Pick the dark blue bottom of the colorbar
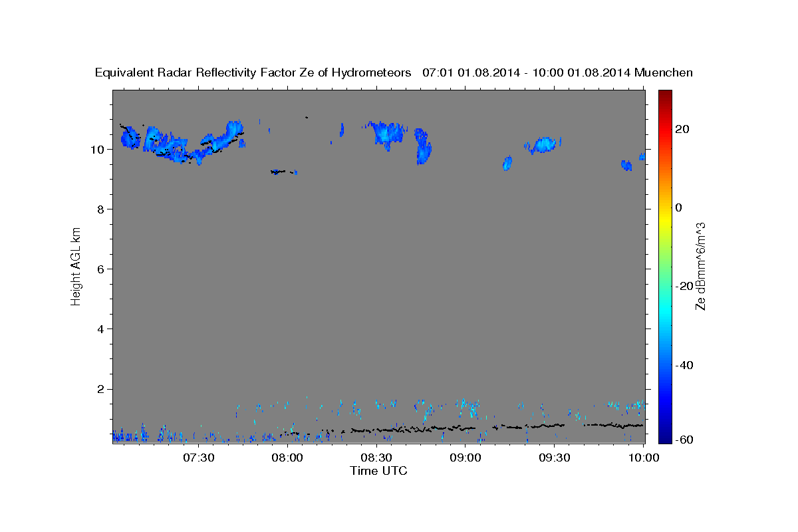 pos(664,437)
